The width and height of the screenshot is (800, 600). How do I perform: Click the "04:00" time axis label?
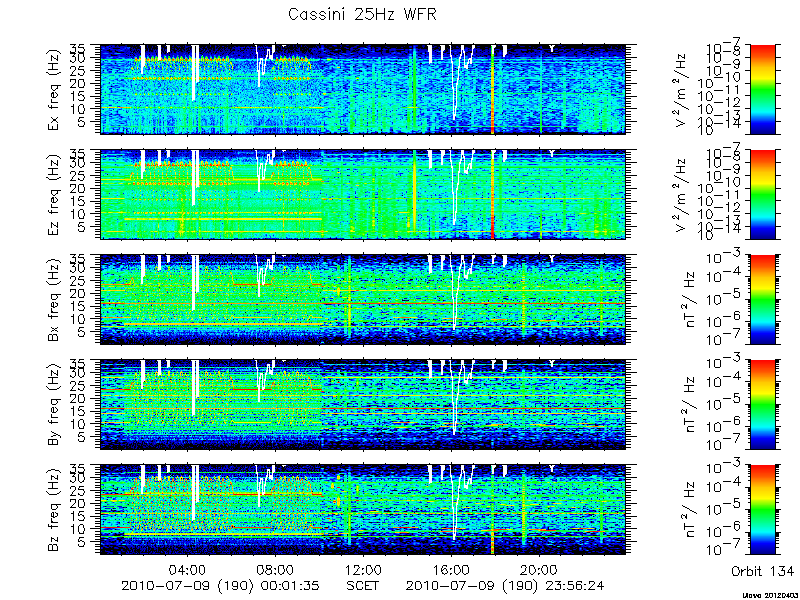188,569
